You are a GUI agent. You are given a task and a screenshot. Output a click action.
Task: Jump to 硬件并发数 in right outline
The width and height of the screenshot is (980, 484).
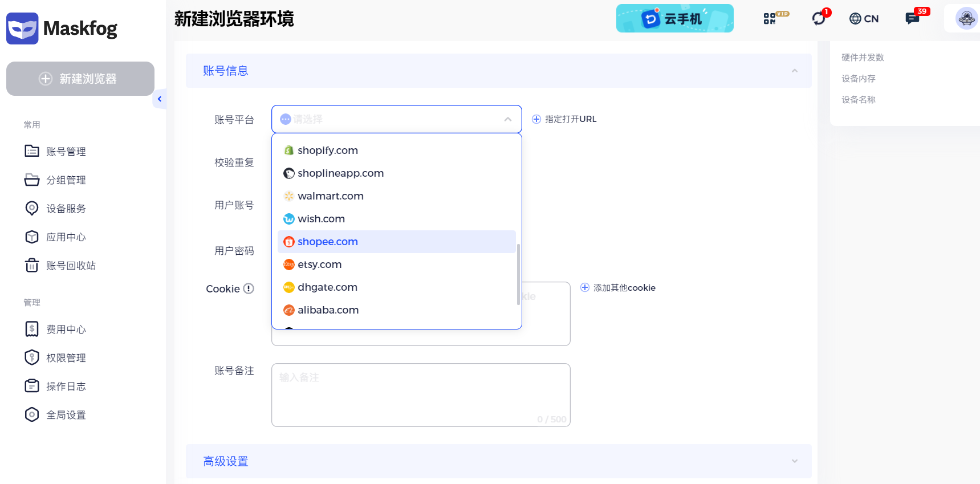point(863,58)
